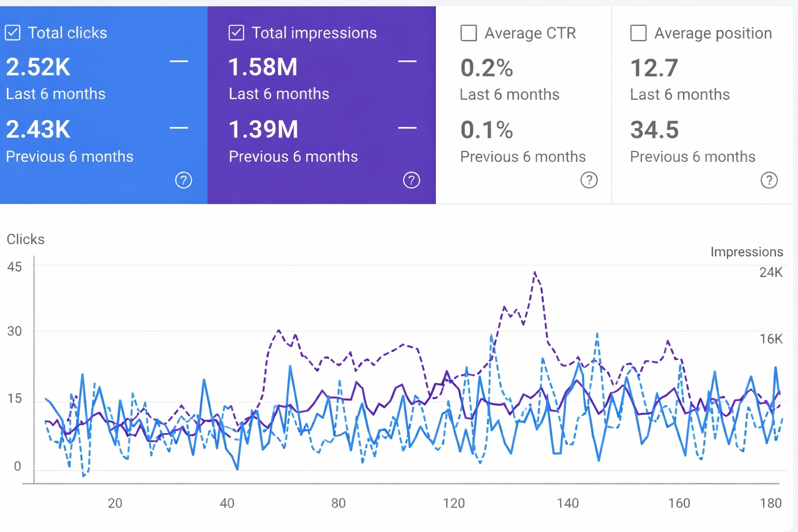Viewport: 798px width, 532px height.
Task: Click the 12.7 average position value
Action: tap(654, 68)
